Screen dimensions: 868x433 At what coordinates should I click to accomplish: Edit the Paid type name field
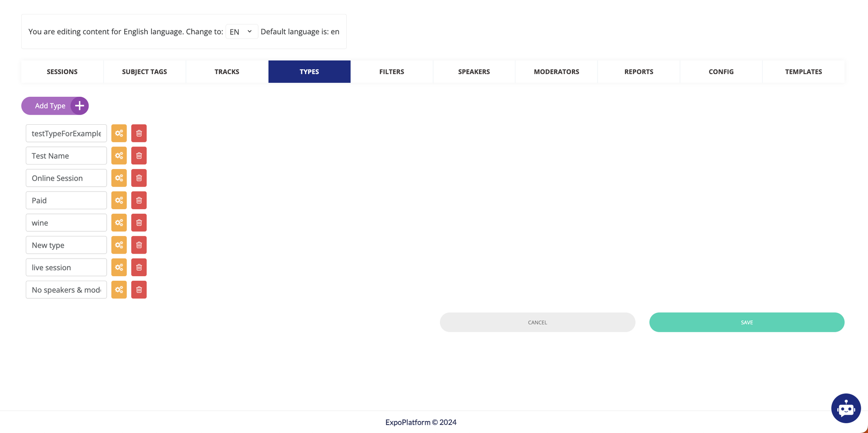pyautogui.click(x=66, y=200)
